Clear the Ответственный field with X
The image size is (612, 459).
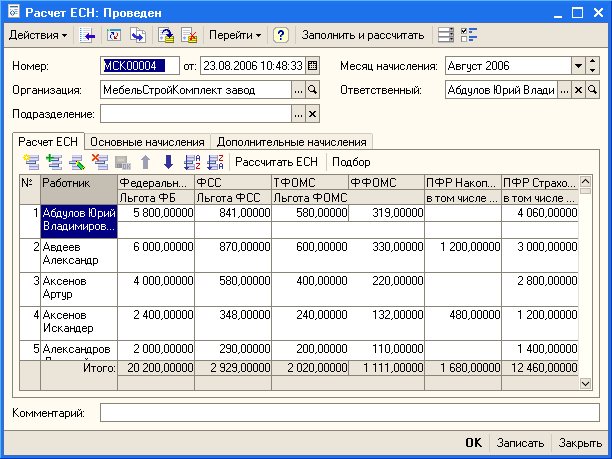578,90
